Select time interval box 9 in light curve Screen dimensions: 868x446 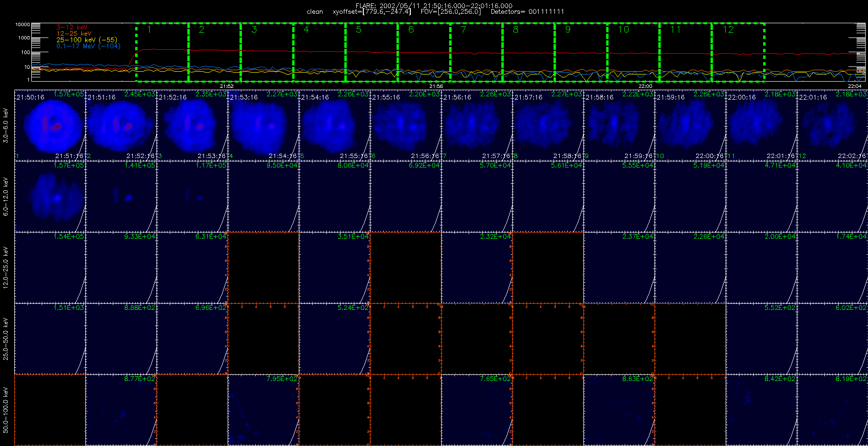coord(581,52)
